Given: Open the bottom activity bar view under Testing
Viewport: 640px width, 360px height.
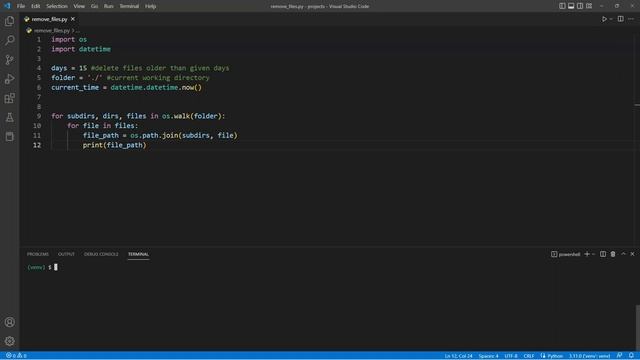Looking at the screenshot, I should pos(9,137).
